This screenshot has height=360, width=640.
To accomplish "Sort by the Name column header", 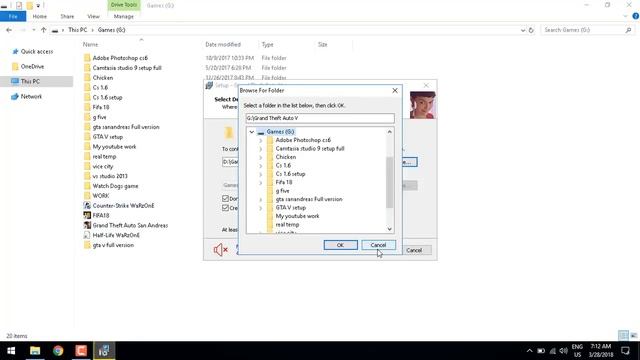I will tap(91, 44).
